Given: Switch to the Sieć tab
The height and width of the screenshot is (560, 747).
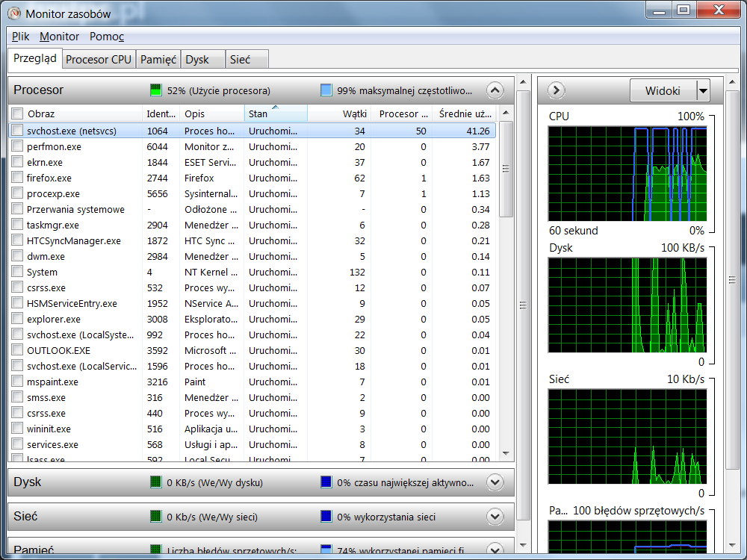Looking at the screenshot, I should click(247, 60).
